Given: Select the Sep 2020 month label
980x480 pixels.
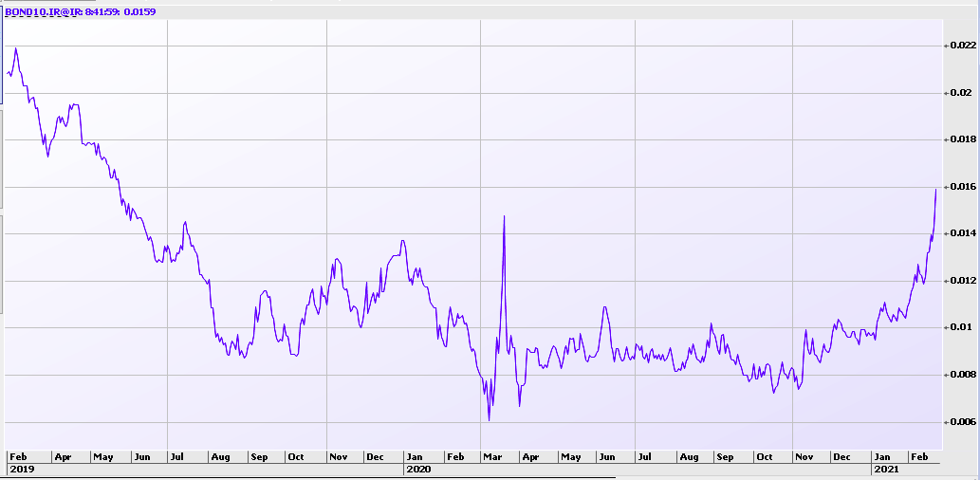Looking at the screenshot, I should pyautogui.click(x=725, y=457).
